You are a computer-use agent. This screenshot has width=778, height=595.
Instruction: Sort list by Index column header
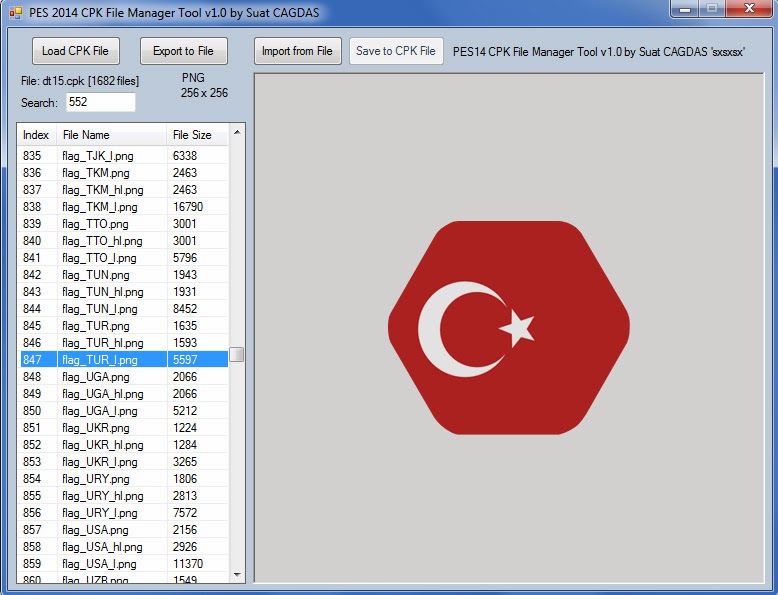(x=37, y=135)
